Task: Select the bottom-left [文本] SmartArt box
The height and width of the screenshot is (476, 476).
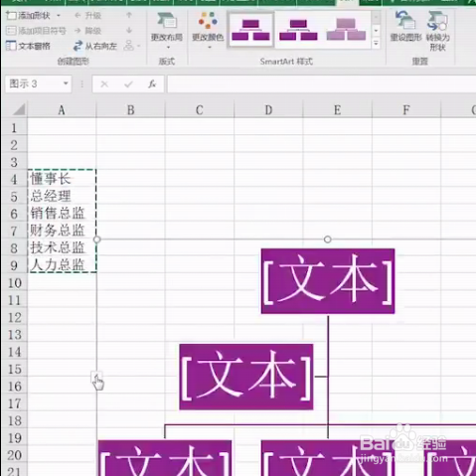Action: point(165,458)
